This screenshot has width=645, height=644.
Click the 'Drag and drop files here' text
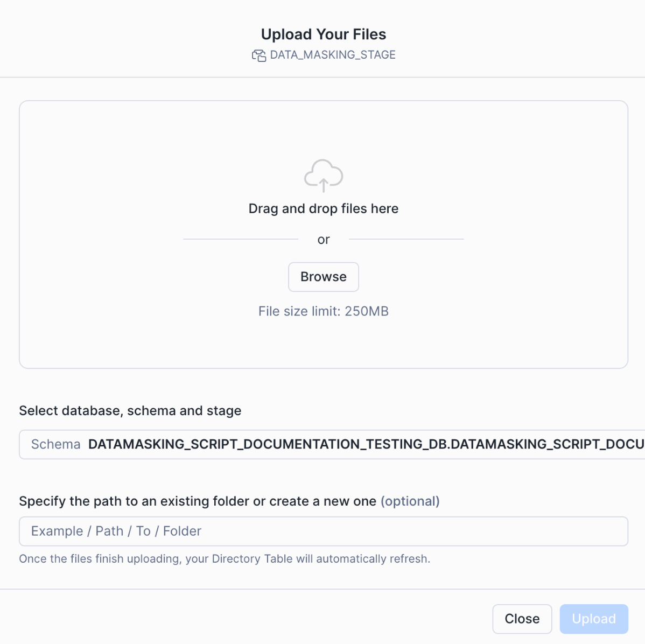pos(324,209)
